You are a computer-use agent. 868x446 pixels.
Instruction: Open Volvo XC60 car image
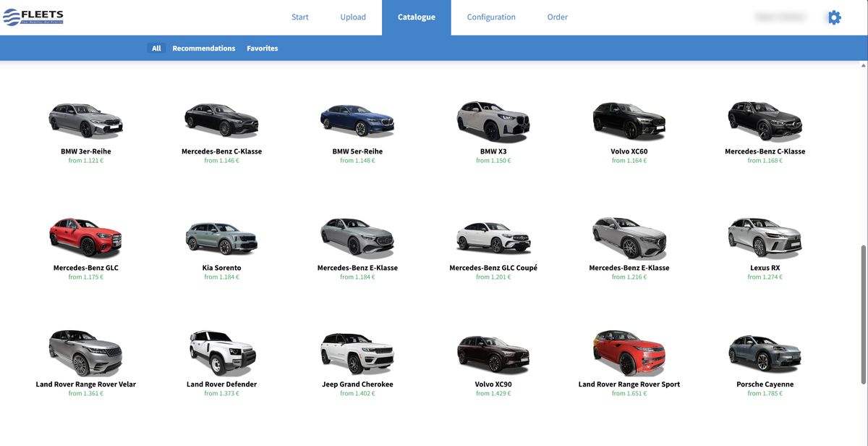(x=629, y=120)
